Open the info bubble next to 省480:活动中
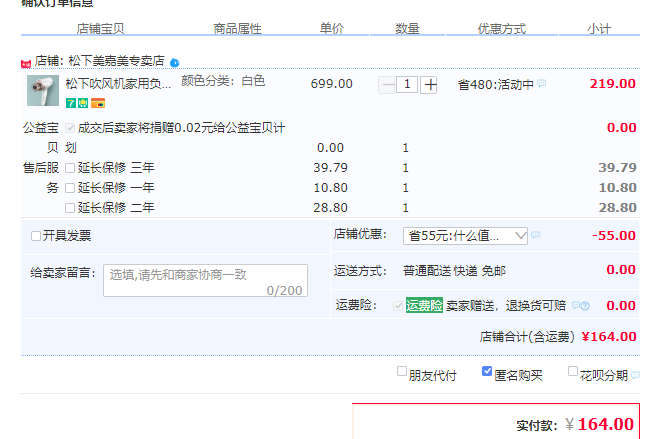657x439 pixels. tap(541, 83)
